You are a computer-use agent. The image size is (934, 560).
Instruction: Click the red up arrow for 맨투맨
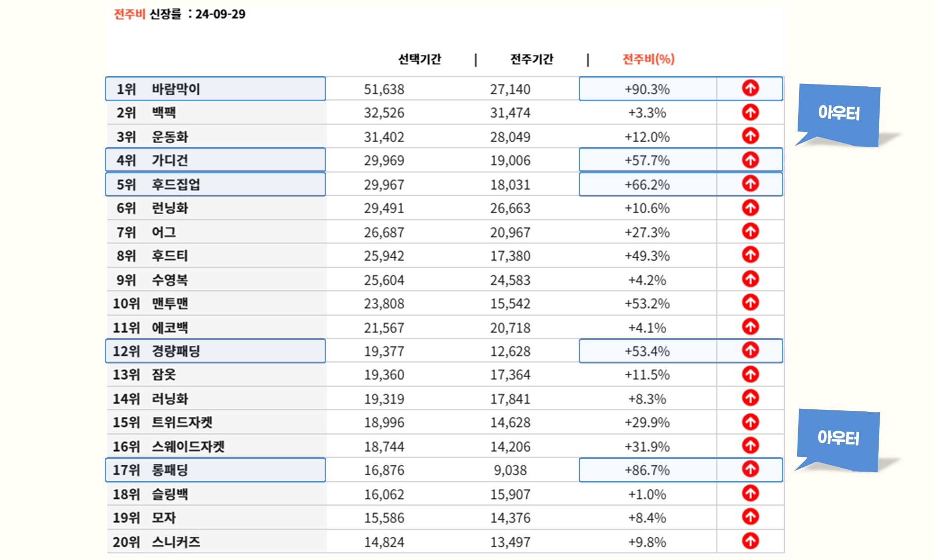click(x=750, y=303)
